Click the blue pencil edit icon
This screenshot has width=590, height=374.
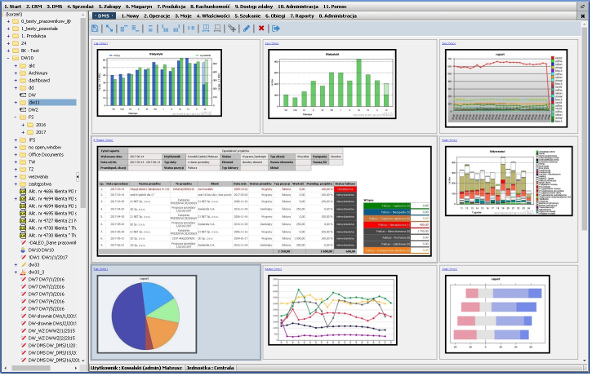click(246, 28)
